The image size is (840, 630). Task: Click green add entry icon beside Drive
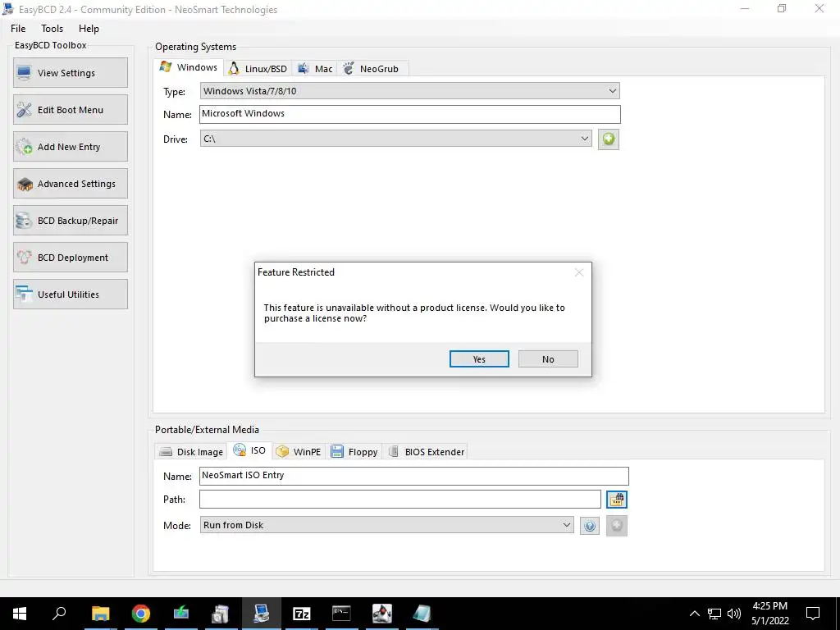click(609, 139)
